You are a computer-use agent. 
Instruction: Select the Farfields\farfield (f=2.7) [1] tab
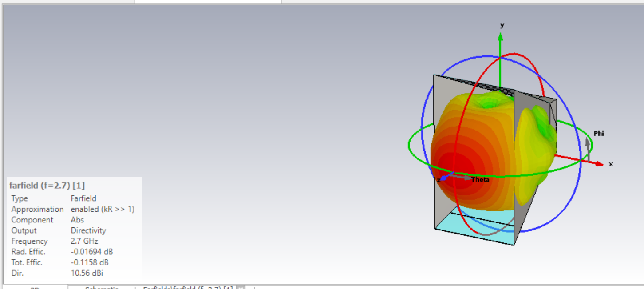click(x=187, y=288)
